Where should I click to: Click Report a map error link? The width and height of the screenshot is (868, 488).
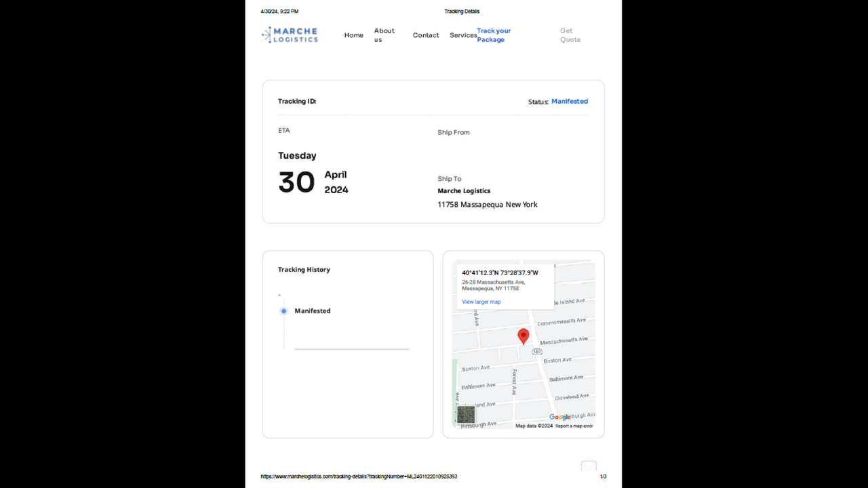(x=574, y=426)
